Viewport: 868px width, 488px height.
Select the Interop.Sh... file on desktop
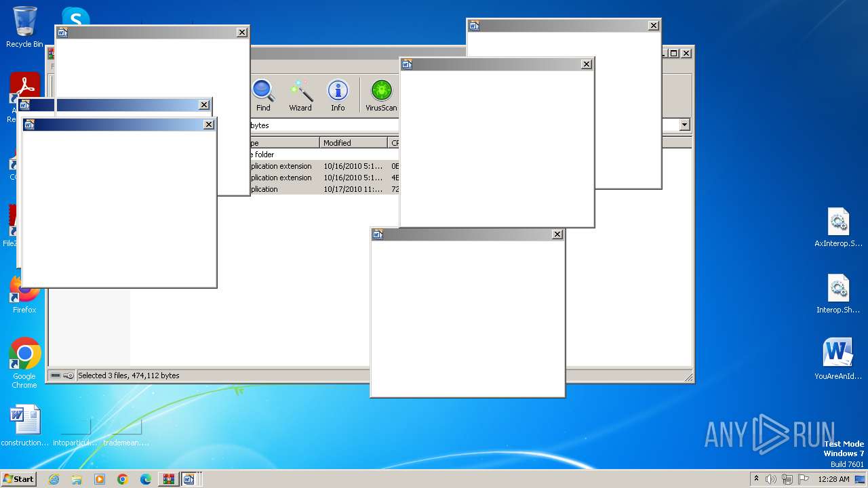(x=838, y=294)
